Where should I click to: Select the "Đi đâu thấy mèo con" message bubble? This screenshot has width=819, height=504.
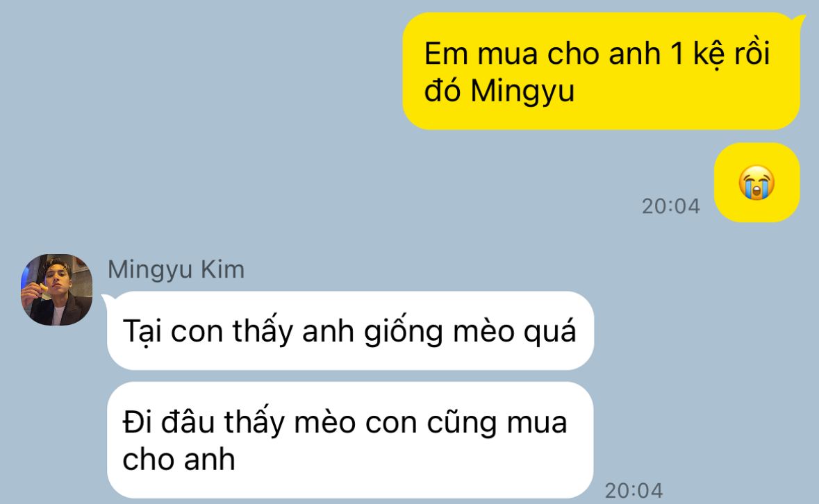coord(350,440)
